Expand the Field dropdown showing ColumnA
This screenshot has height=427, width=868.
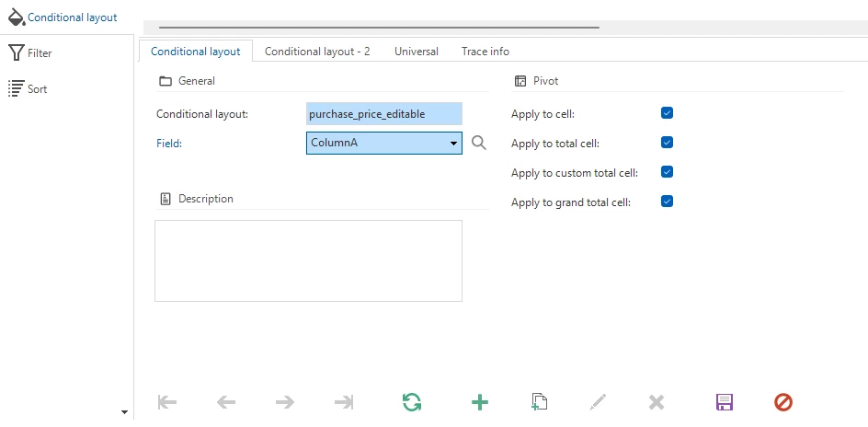point(453,144)
